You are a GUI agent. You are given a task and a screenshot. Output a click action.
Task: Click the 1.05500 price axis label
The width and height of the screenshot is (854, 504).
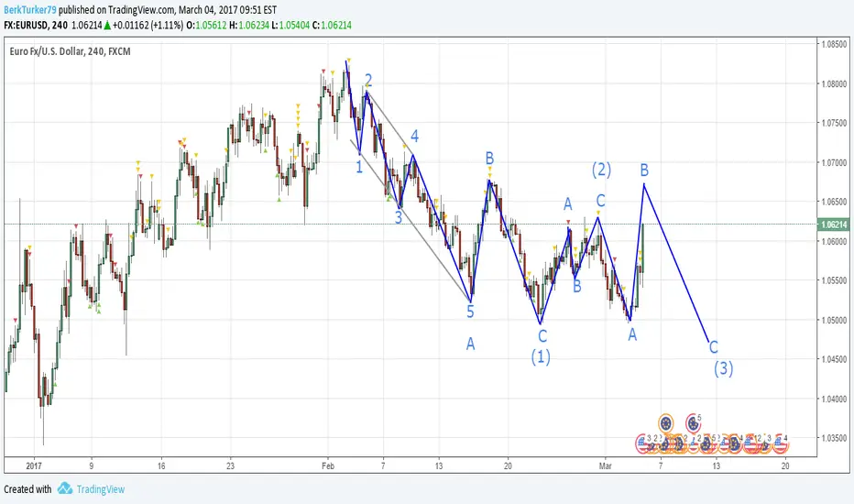point(834,280)
